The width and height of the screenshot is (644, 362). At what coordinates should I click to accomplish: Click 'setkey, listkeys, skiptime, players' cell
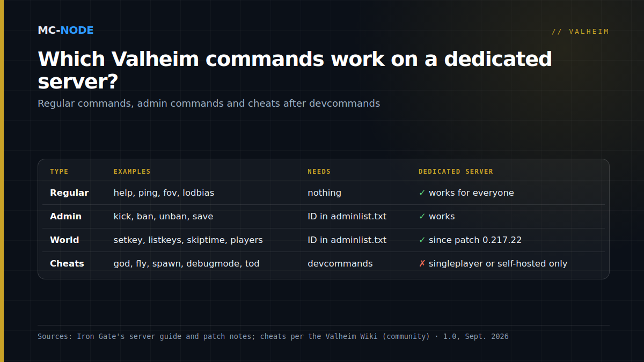188,240
